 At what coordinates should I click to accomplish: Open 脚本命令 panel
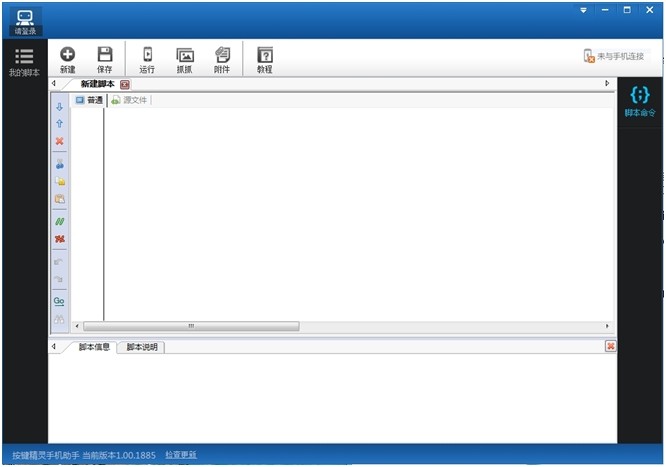click(x=640, y=102)
